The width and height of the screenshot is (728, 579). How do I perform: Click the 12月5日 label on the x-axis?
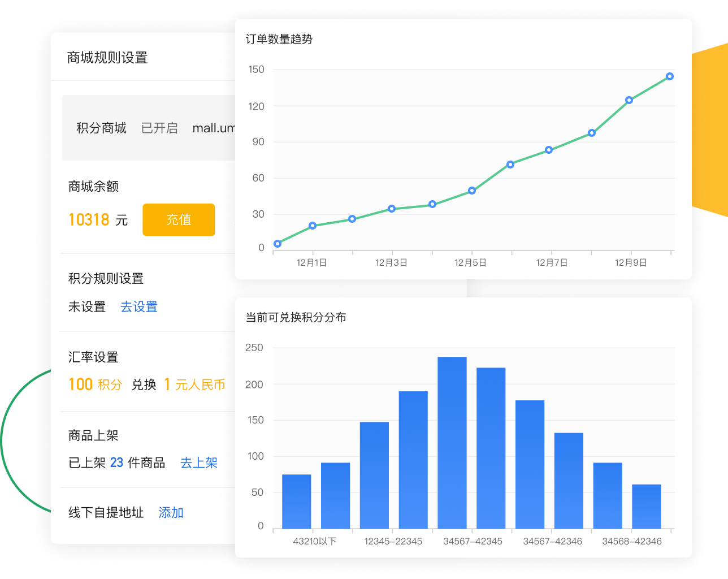(470, 263)
